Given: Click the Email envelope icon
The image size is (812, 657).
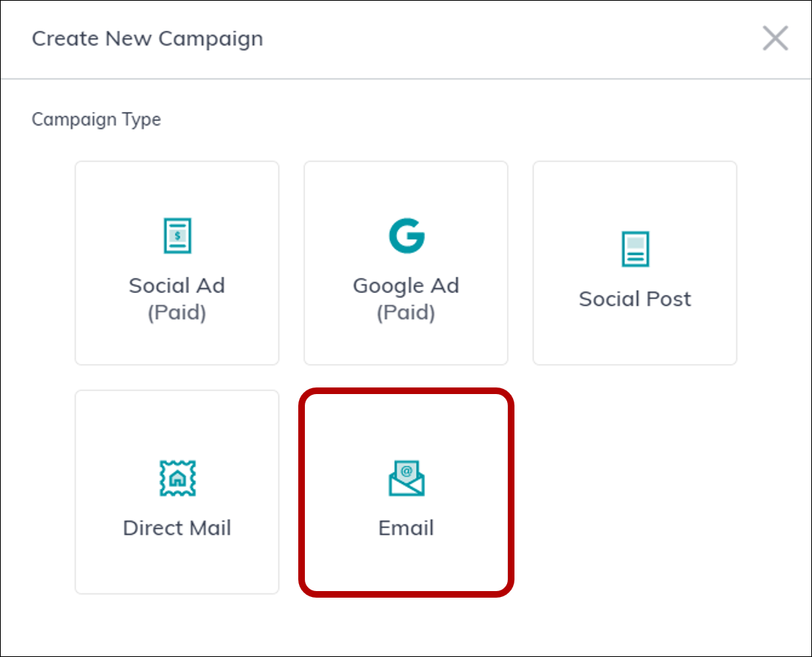Looking at the screenshot, I should pos(407,478).
